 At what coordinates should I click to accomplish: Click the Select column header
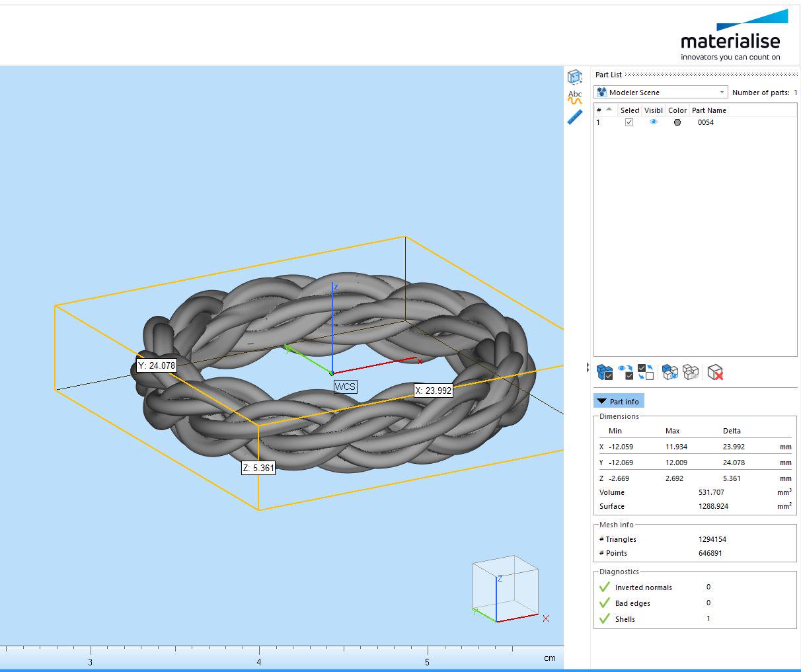tap(629, 110)
